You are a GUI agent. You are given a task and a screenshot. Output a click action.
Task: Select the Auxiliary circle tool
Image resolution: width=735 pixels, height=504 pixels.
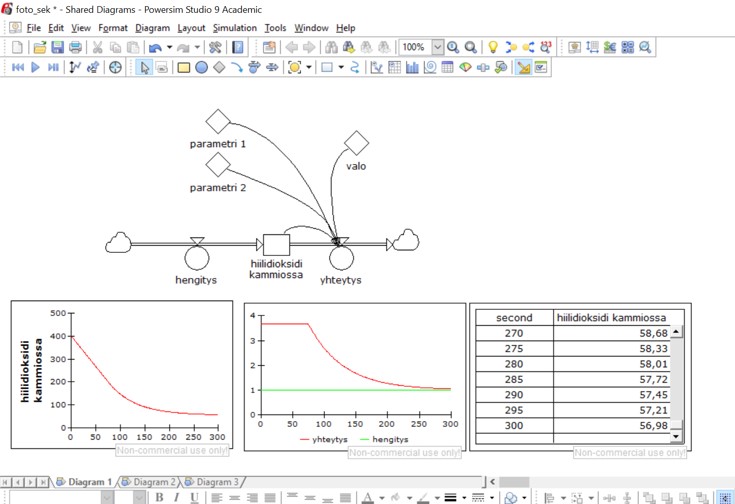click(x=201, y=68)
